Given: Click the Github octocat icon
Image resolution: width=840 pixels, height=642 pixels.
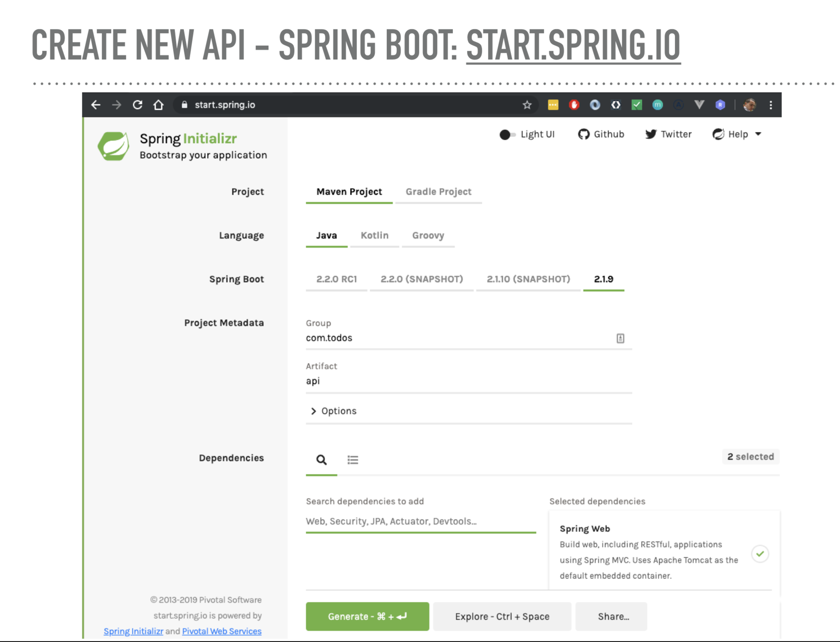Looking at the screenshot, I should (x=584, y=134).
